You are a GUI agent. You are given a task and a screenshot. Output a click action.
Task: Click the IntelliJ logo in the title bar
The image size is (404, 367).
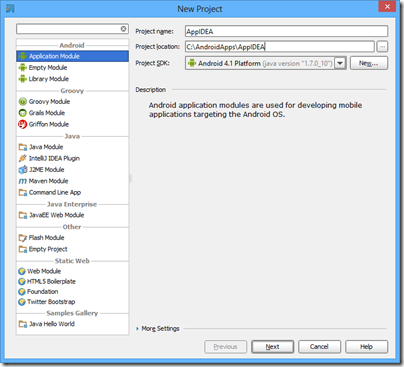coord(10,8)
